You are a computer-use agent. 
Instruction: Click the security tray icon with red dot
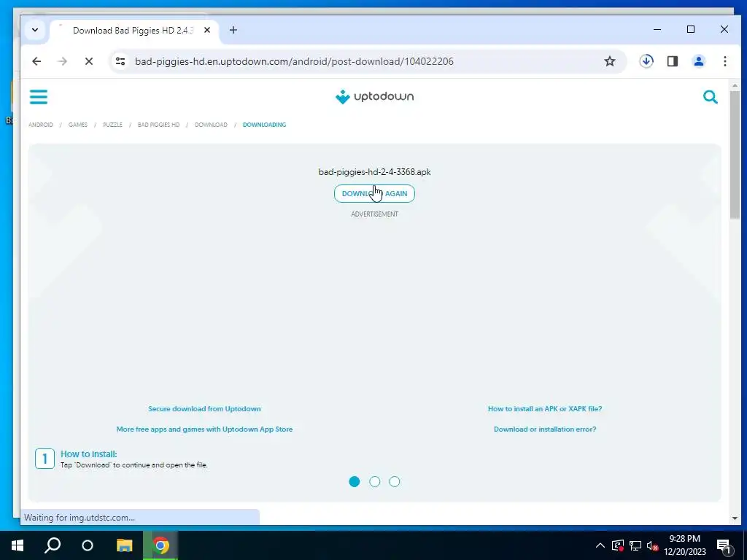click(618, 545)
